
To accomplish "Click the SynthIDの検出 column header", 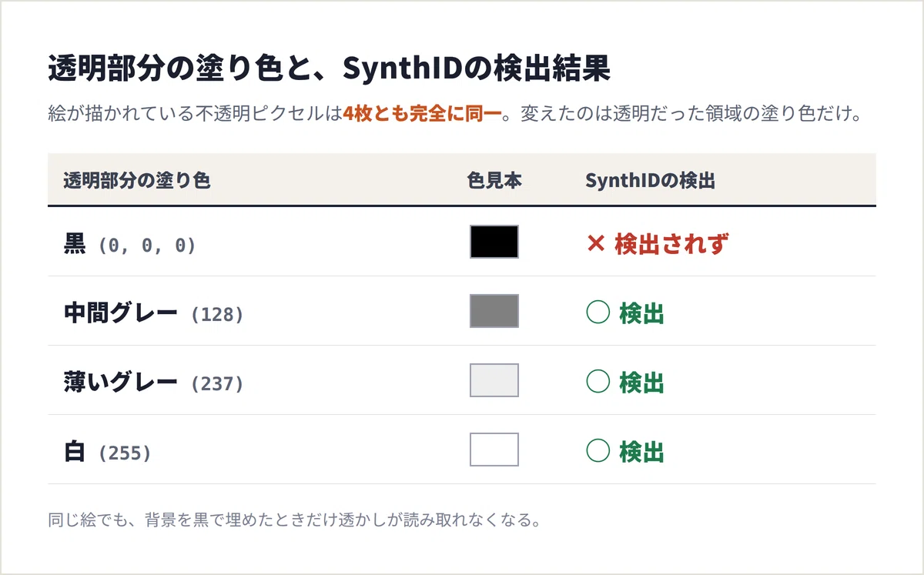I will (x=651, y=181).
